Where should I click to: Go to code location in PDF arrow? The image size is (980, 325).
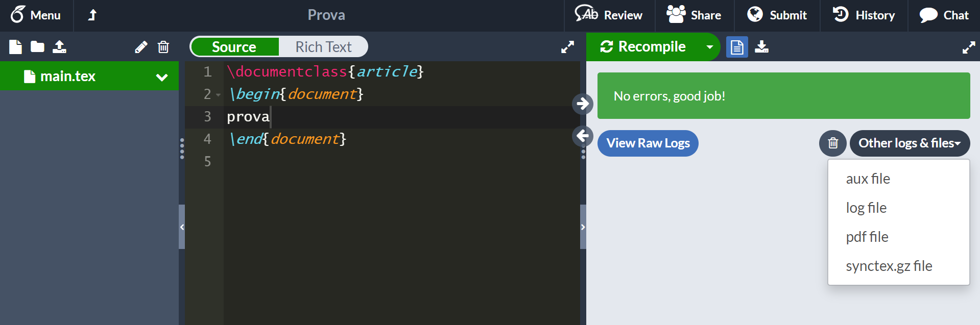click(583, 104)
